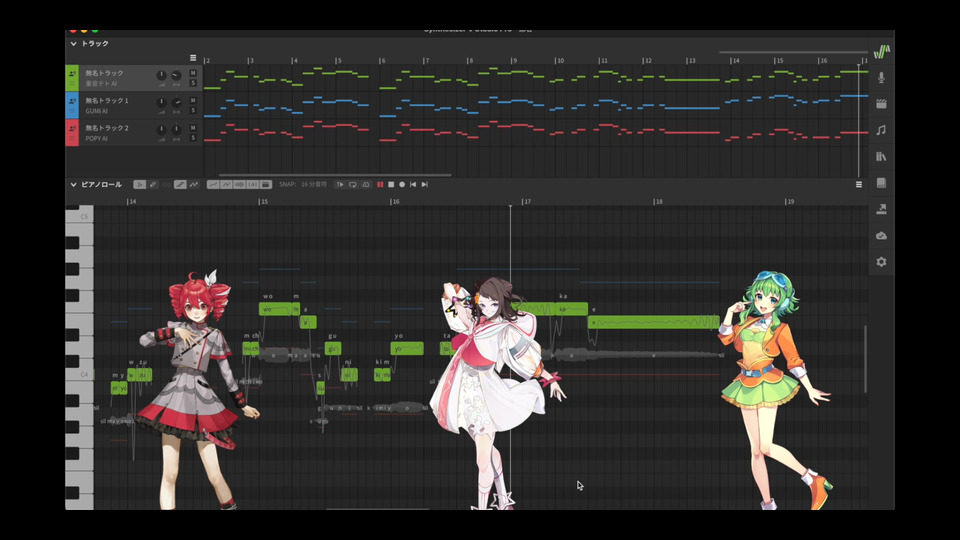960x540 pixels.
Task: Jump to the end of the song
Action: [x=424, y=184]
